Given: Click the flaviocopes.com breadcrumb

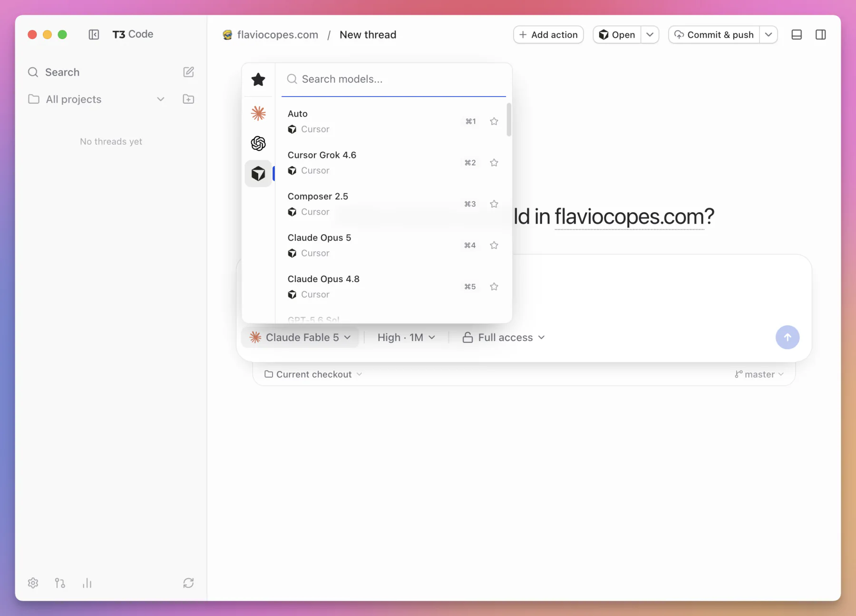Looking at the screenshot, I should [278, 35].
